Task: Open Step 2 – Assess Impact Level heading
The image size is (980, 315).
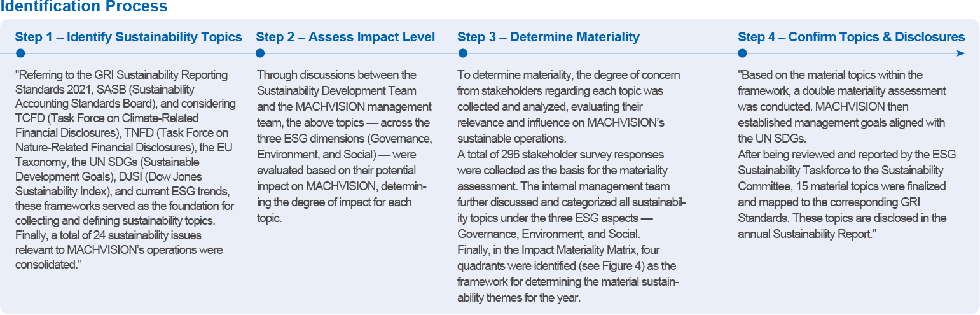Action: tap(345, 37)
